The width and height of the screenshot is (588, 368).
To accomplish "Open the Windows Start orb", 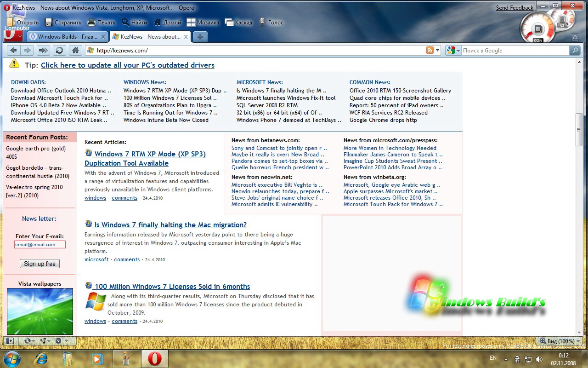I will click(x=11, y=359).
